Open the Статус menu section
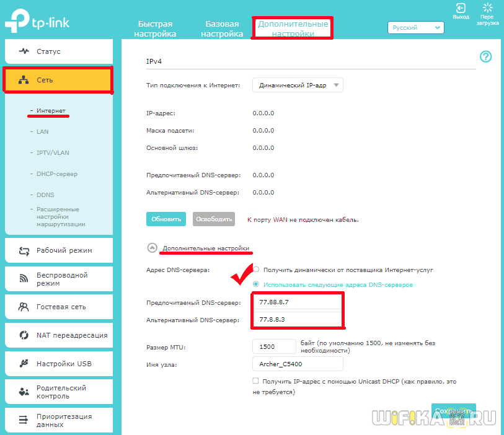 point(59,51)
